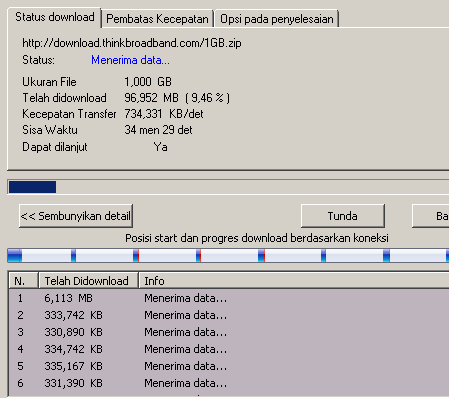This screenshot has width=449, height=398.
Task: Select connection row with 334,742 KB
Action: pyautogui.click(x=229, y=349)
